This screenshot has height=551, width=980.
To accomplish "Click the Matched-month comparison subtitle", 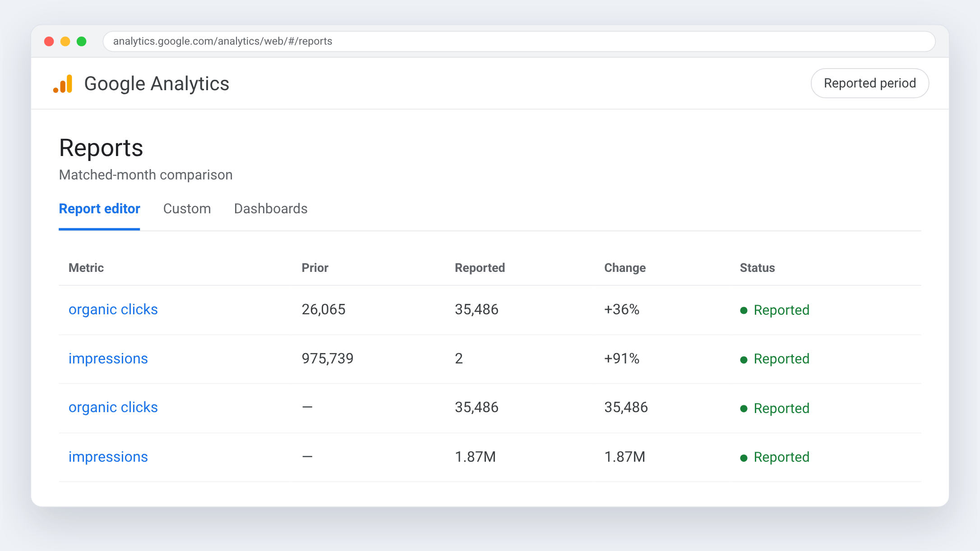I will click(146, 175).
